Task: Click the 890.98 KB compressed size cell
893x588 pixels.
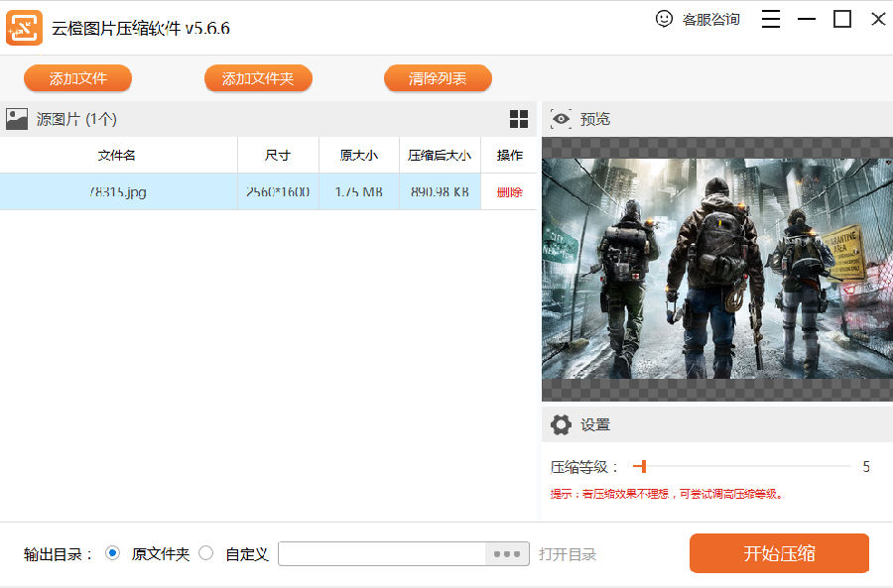Action: pyautogui.click(x=440, y=191)
